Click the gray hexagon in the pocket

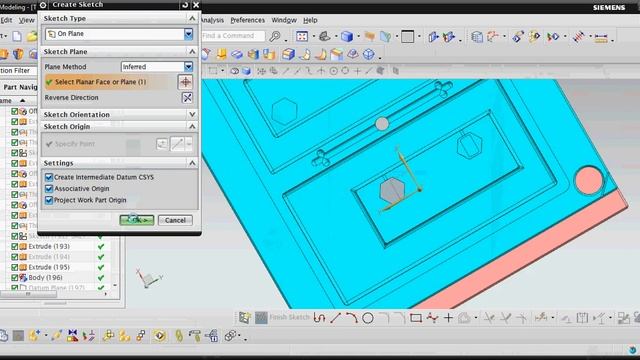392,190
